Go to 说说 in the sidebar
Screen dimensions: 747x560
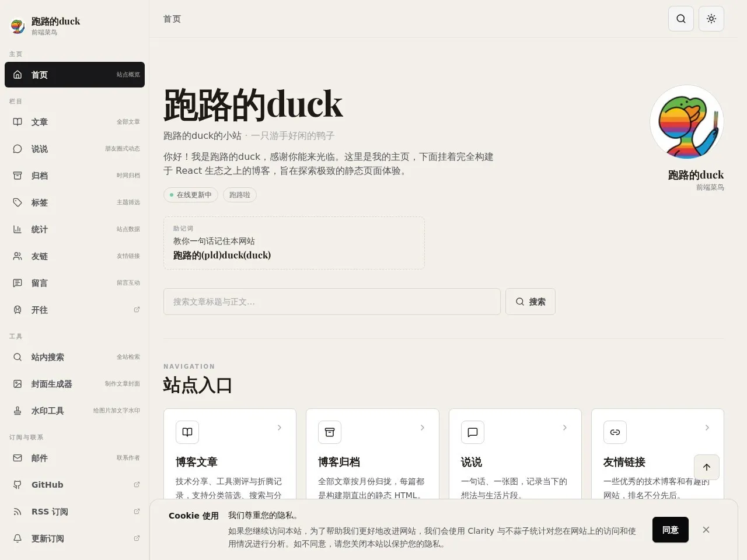tap(75, 149)
